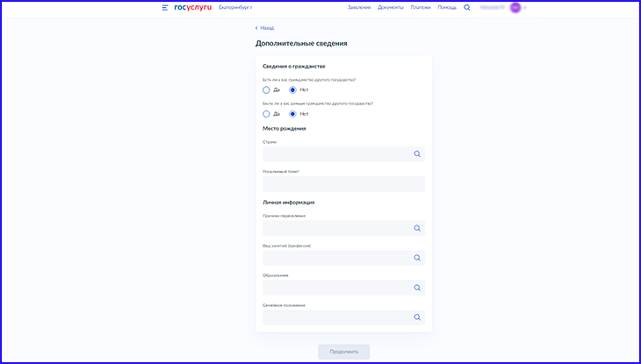Change the Екатеринбург location selector
641x364 pixels.
tap(235, 7)
